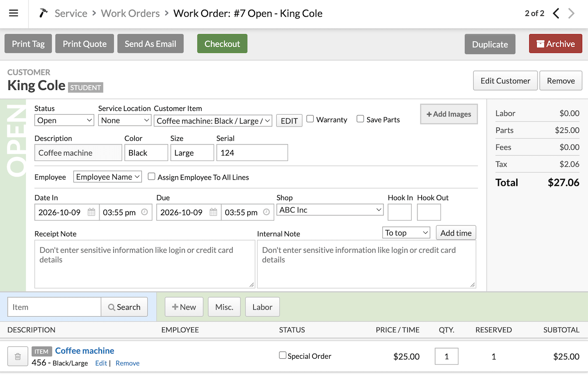Click Print Tag button
The image size is (588, 378).
coord(28,44)
